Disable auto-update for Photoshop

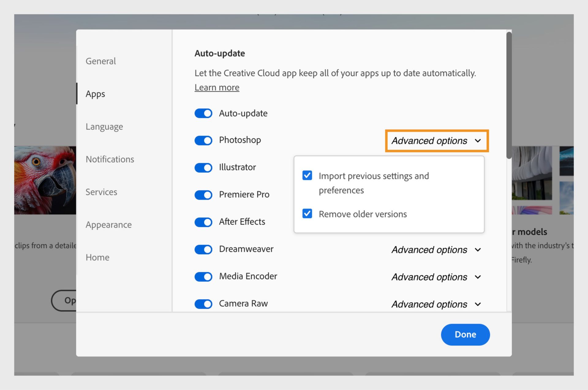coord(203,140)
